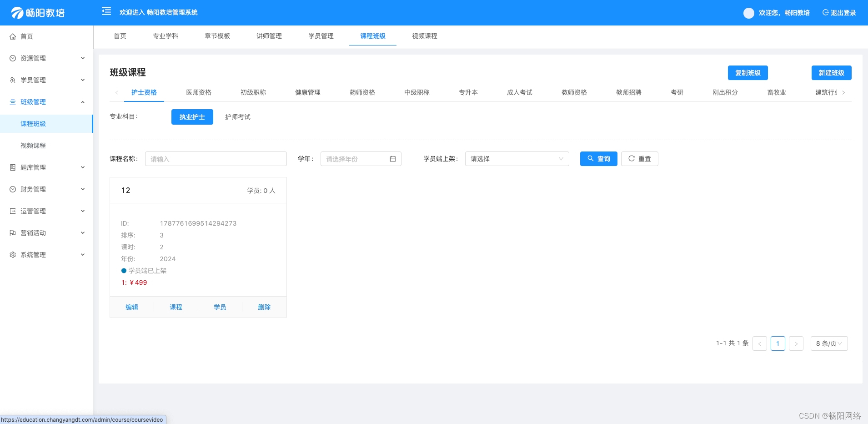
Task: Select the 中级职称 category tab
Action: [417, 92]
